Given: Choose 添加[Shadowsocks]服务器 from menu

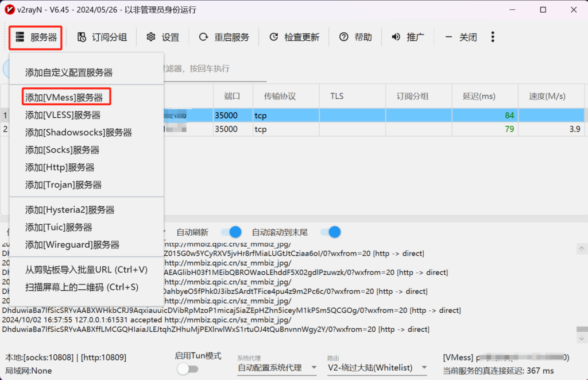Looking at the screenshot, I should (79, 132).
